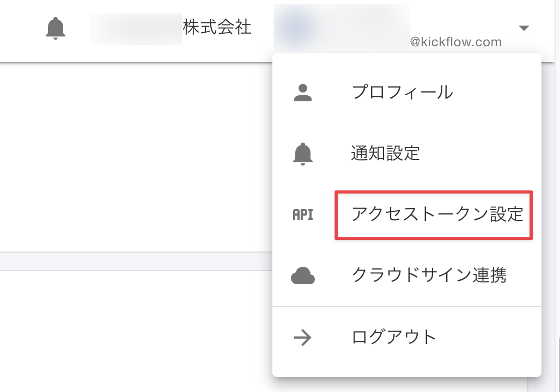The image size is (560, 392).
Task: Select the profile person icon in the menu
Action: pos(303,92)
